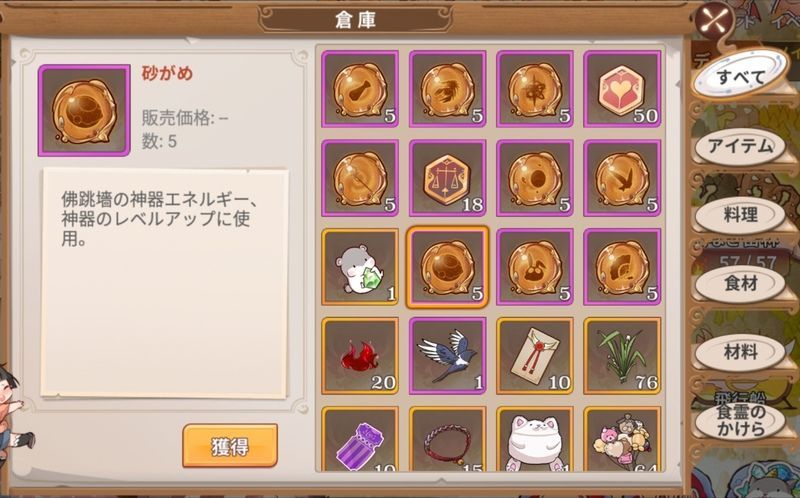Switch to the アイテム tab
Screen dimensions: 800x498
point(740,146)
